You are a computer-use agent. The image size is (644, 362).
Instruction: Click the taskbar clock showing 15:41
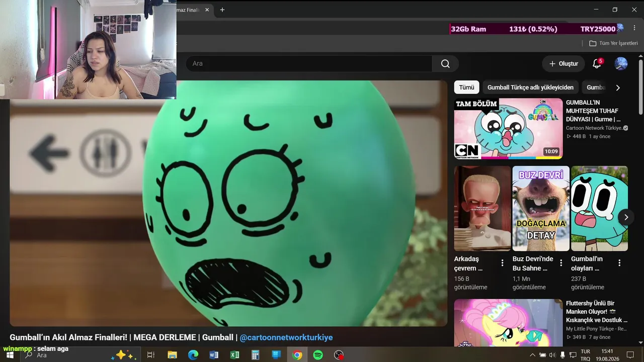point(607,355)
